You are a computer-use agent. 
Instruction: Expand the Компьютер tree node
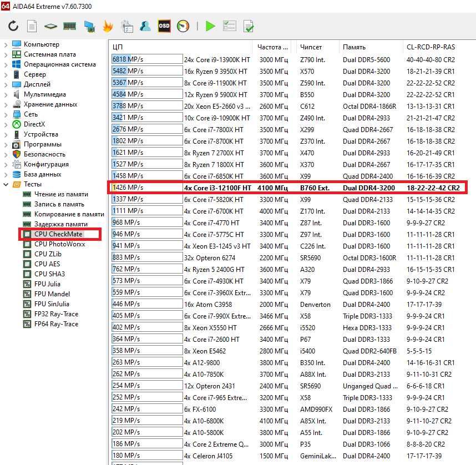point(6,44)
